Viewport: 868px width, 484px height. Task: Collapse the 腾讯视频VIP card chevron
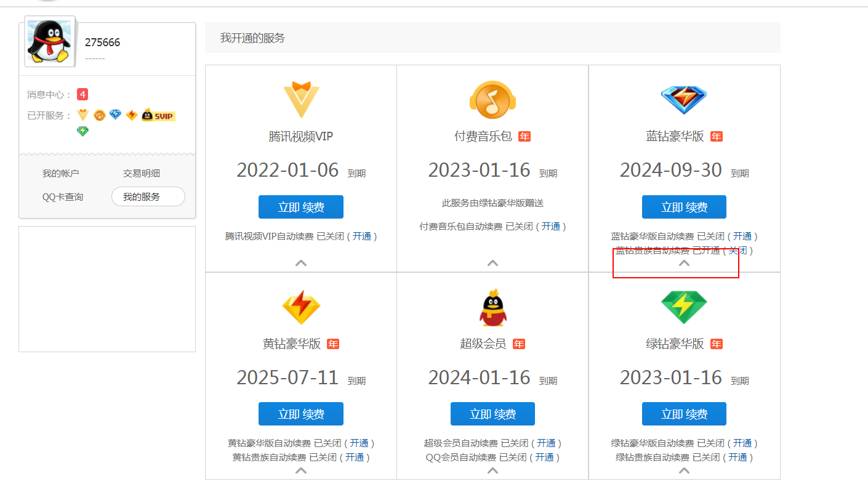tap(301, 263)
